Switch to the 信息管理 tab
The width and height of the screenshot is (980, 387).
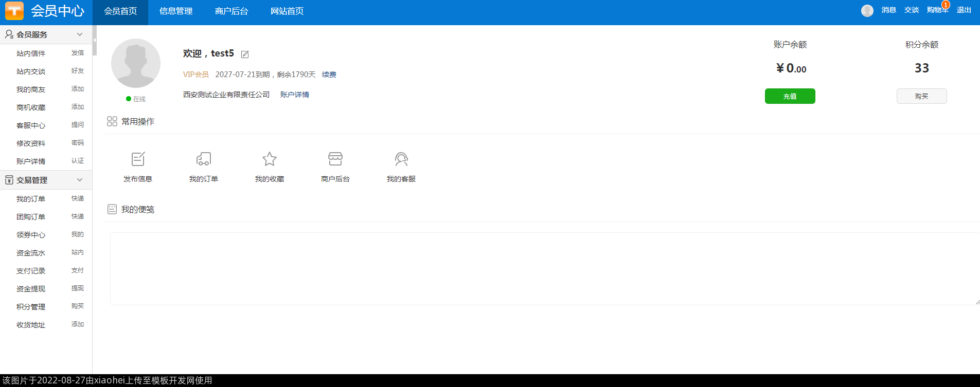[x=176, y=11]
